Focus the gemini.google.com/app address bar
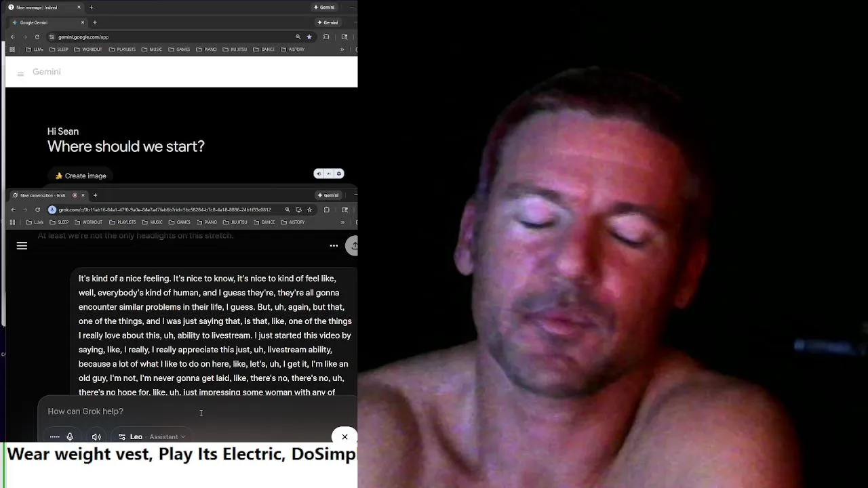Image resolution: width=868 pixels, height=488 pixels. click(170, 37)
